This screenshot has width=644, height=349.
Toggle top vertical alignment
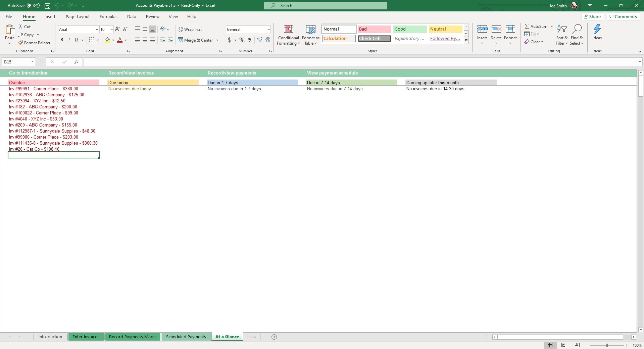[x=138, y=29]
